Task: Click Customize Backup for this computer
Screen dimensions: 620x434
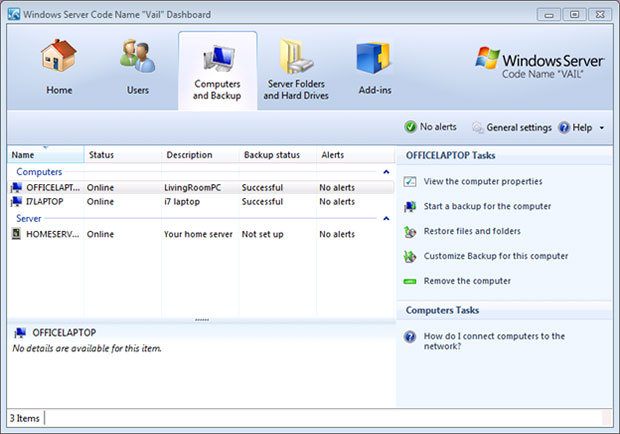Action: [496, 256]
